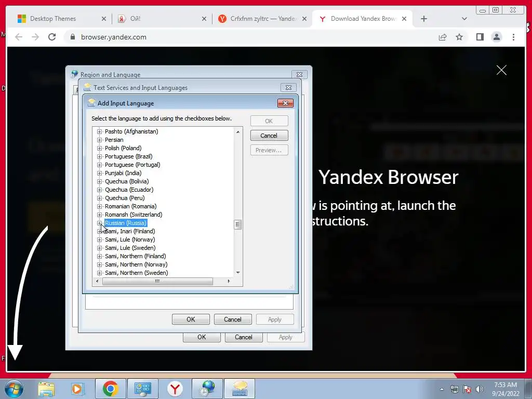Click Chrome icon in taskbar
The image size is (532, 399).
110,389
